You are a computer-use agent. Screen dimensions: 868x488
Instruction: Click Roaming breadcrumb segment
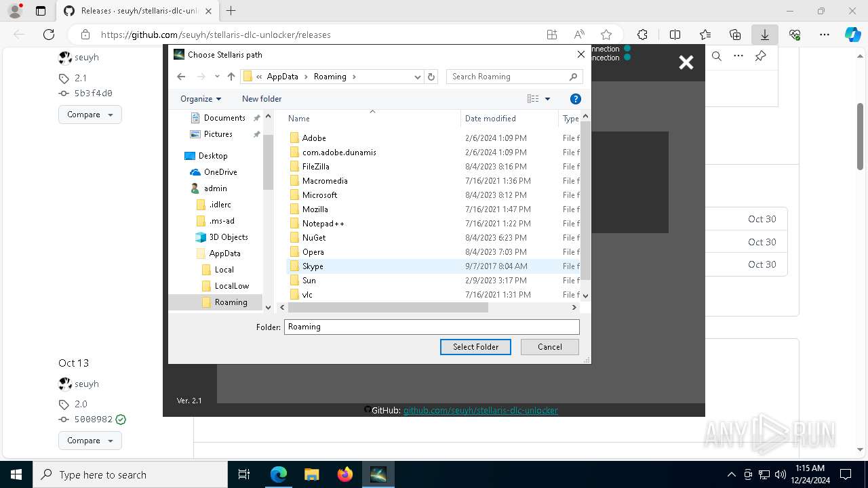tap(330, 77)
